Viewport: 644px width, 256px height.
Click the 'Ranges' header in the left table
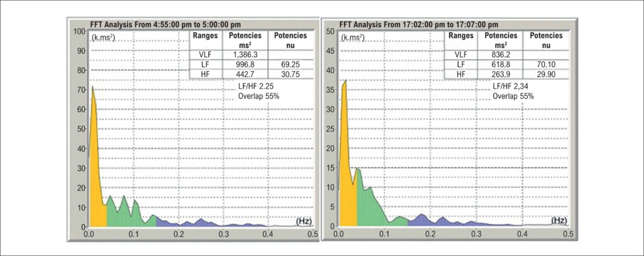205,35
